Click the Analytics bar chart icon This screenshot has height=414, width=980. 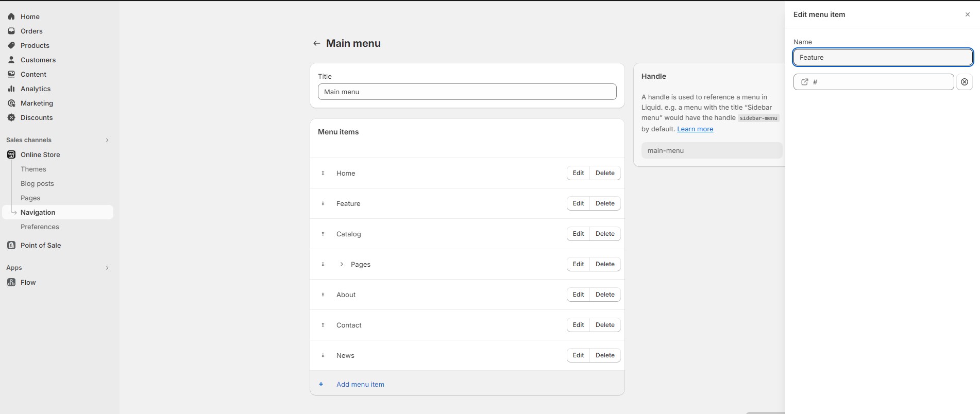(x=11, y=89)
